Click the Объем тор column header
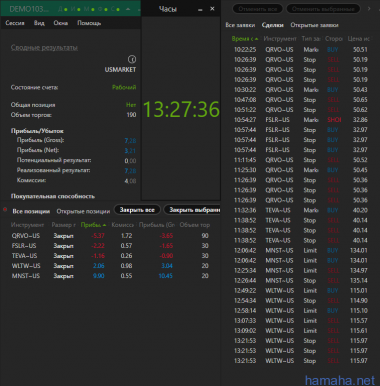Image resolution: width=380 pixels, height=386 pixels. 195,225
